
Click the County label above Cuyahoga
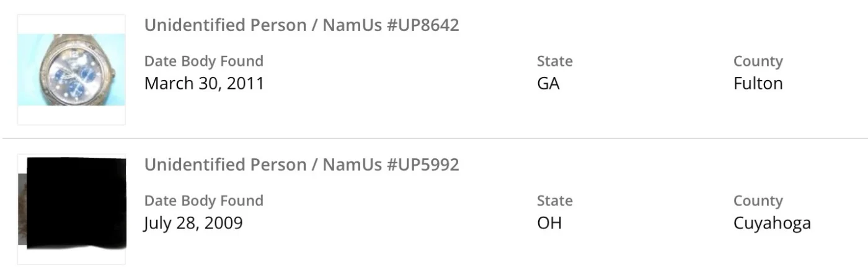(x=758, y=201)
